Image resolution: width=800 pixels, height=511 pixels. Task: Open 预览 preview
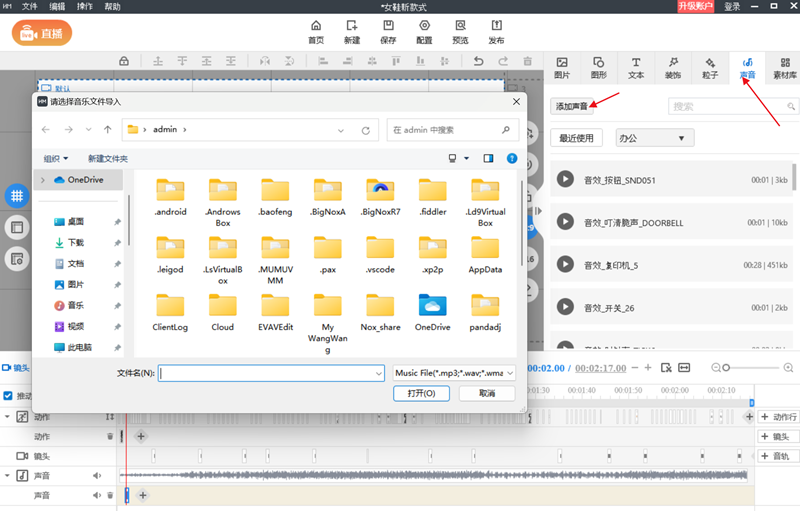click(460, 32)
